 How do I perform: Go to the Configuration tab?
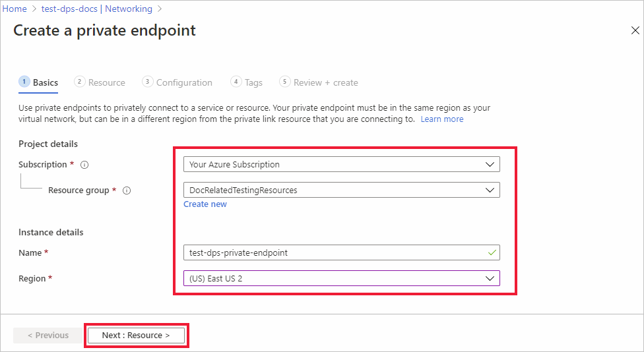click(184, 82)
